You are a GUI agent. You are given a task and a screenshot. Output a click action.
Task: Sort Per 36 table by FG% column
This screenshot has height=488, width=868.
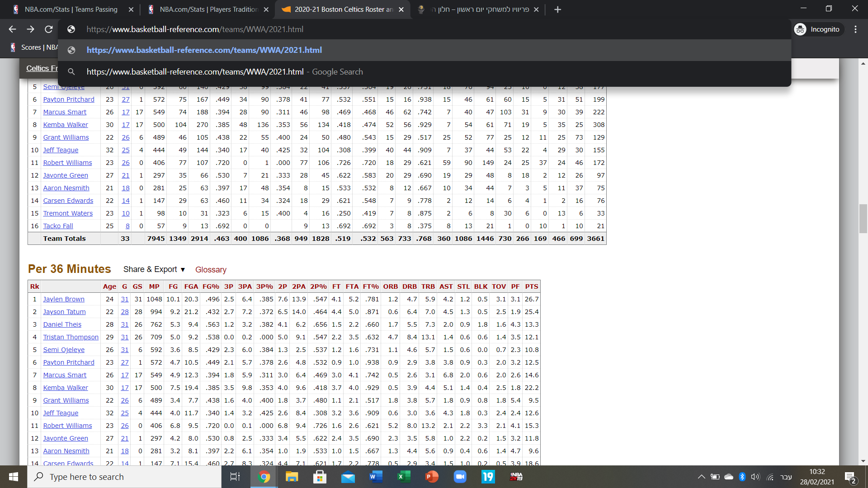coord(211,286)
